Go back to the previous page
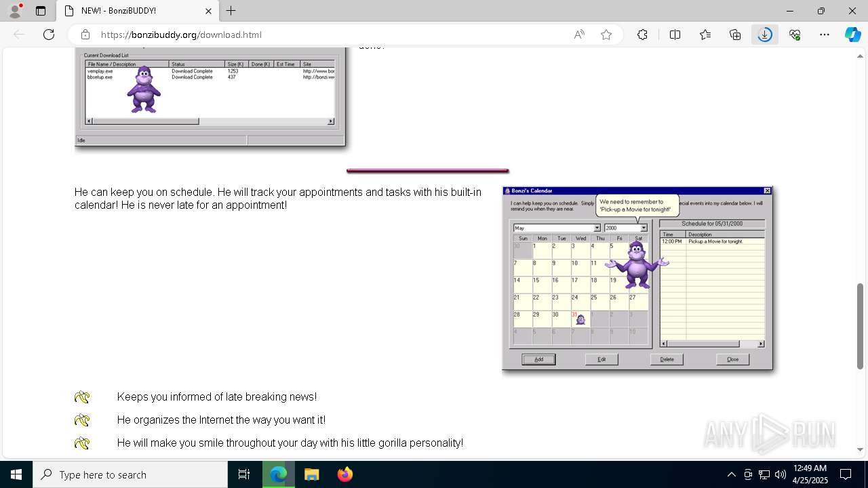868x488 pixels. pyautogui.click(x=19, y=35)
